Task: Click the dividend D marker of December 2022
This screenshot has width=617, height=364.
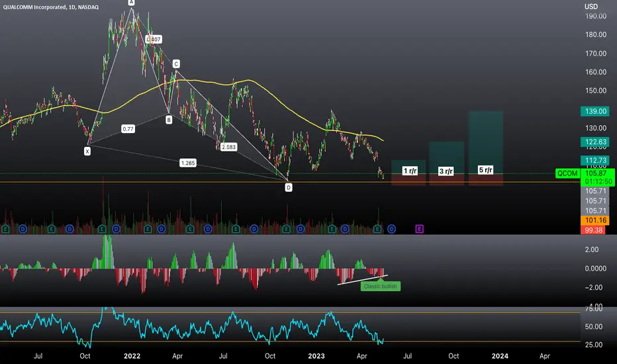Action: 301,228
